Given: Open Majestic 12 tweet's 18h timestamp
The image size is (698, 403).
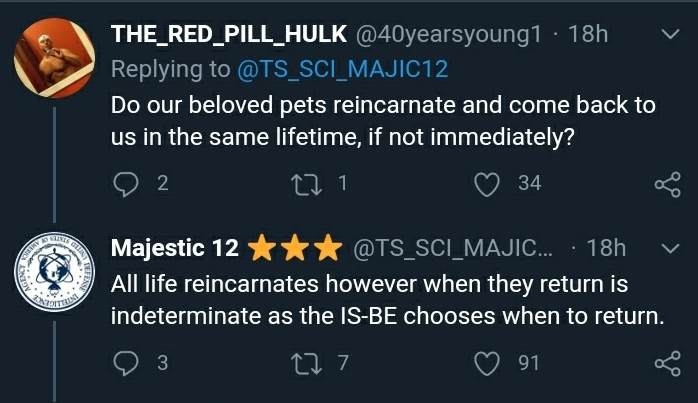Looking at the screenshot, I should tap(606, 248).
